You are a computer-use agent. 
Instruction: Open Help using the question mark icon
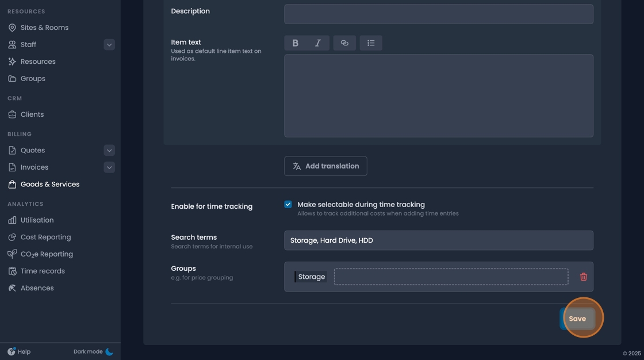[11, 351]
